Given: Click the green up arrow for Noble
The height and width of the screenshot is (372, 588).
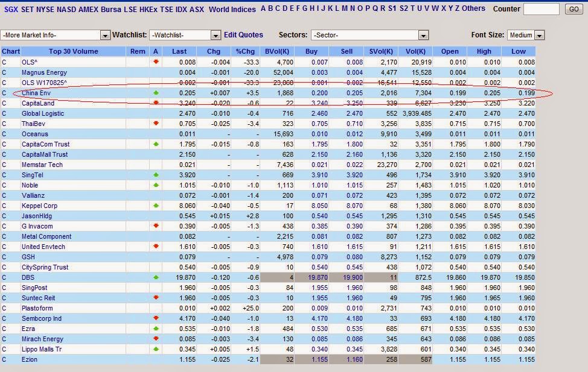Looking at the screenshot, I should point(156,185).
